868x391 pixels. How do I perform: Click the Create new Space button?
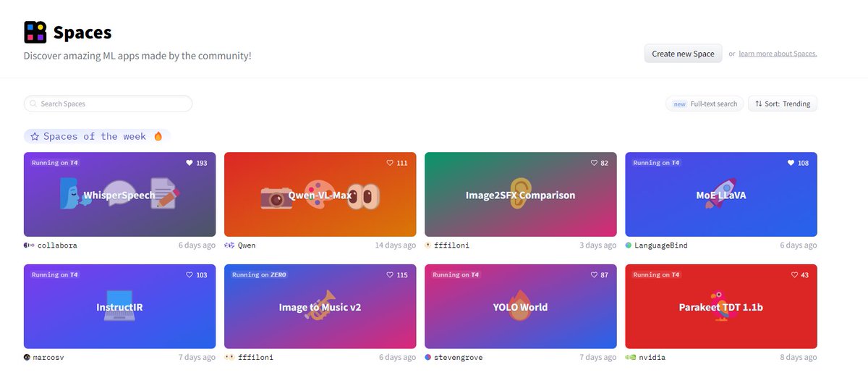tap(683, 54)
